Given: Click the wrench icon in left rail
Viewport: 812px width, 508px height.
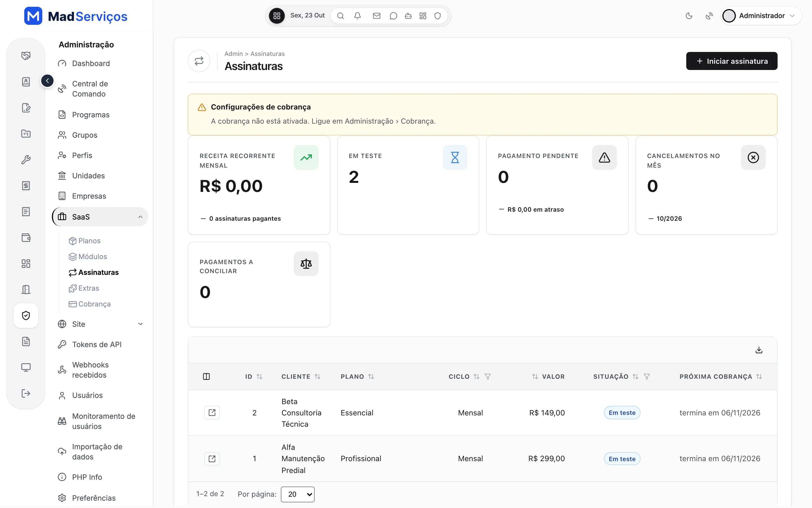Looking at the screenshot, I should point(26,159).
